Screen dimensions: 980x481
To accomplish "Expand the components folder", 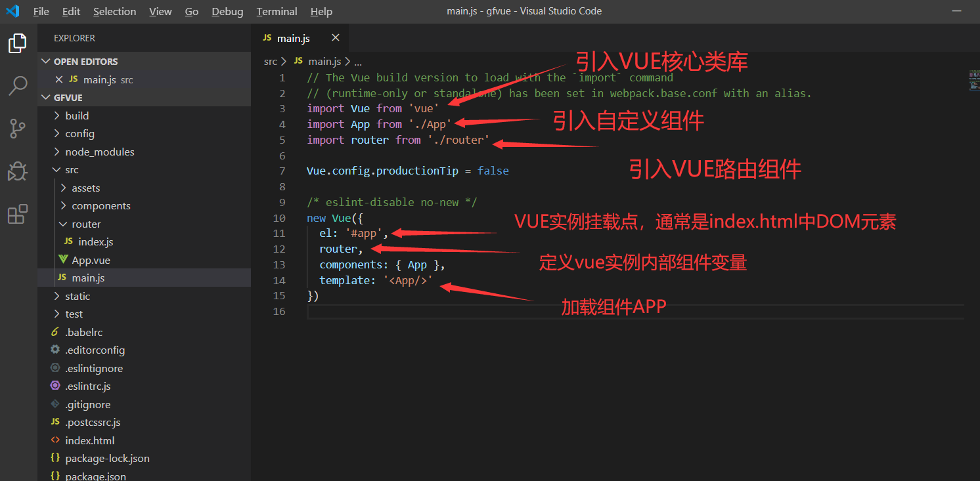I will pyautogui.click(x=144, y=205).
